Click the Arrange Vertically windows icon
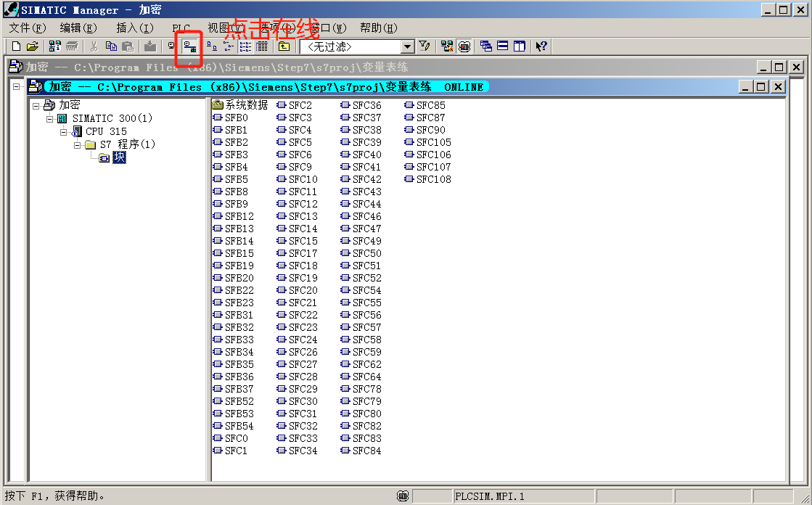812x505 pixels. pos(520,46)
